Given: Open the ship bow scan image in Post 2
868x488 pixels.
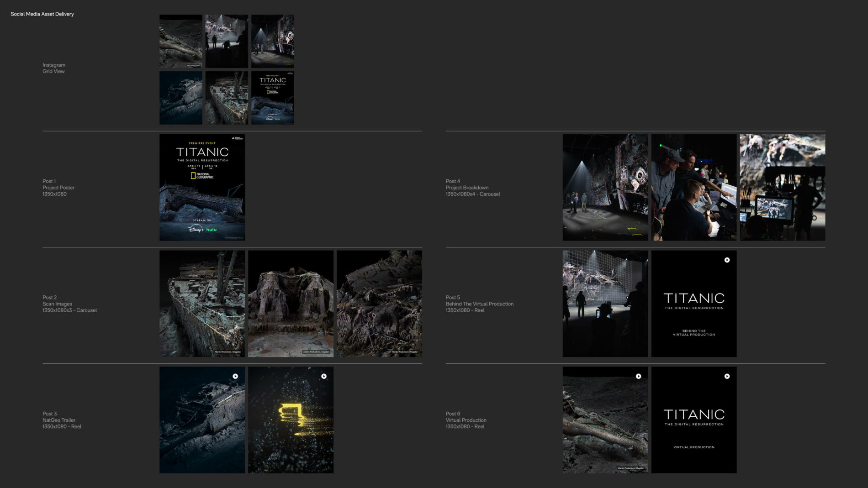Looking at the screenshot, I should (202, 304).
